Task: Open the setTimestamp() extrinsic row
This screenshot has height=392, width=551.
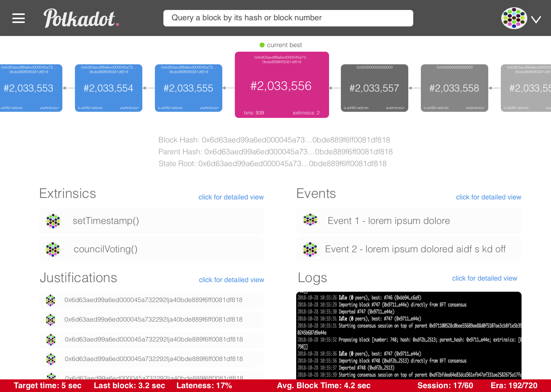Action: pos(152,221)
